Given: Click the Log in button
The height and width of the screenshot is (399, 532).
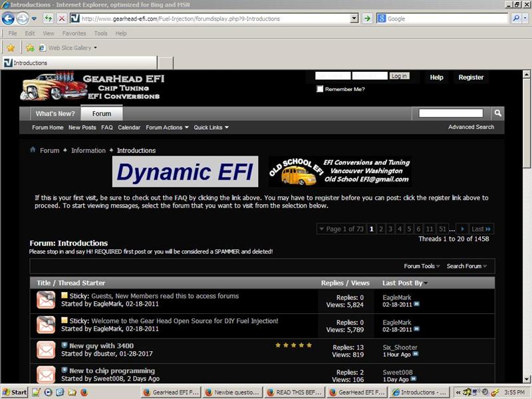Looking at the screenshot, I should click(x=399, y=76).
